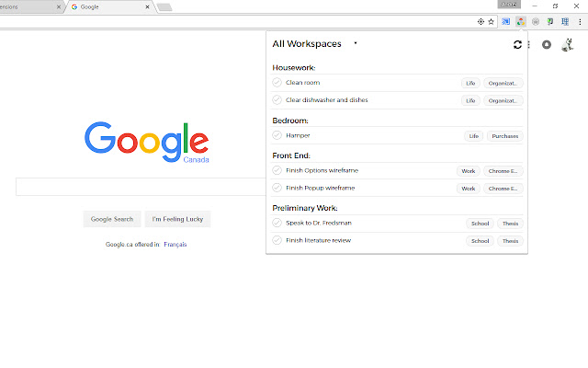Switch to the Google tab
Screen dimensions: 588x368
point(108,6)
